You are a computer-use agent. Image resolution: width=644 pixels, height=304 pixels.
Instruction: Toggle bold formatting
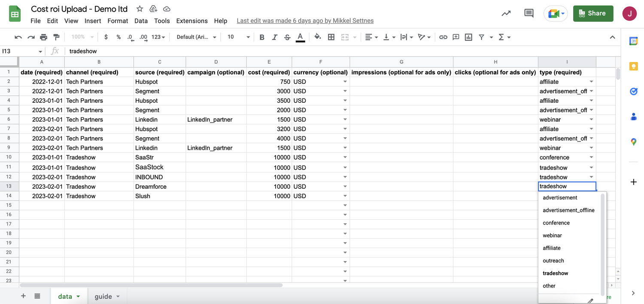click(262, 37)
